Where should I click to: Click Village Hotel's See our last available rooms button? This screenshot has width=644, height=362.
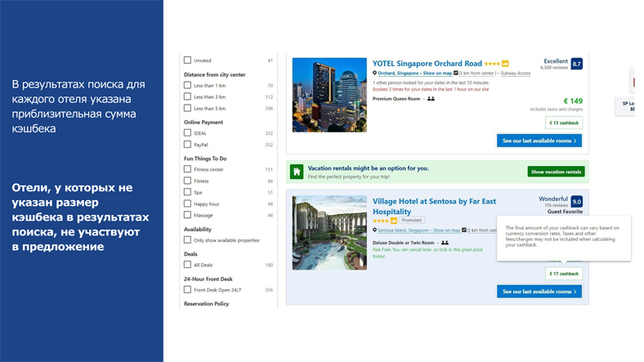(539, 292)
